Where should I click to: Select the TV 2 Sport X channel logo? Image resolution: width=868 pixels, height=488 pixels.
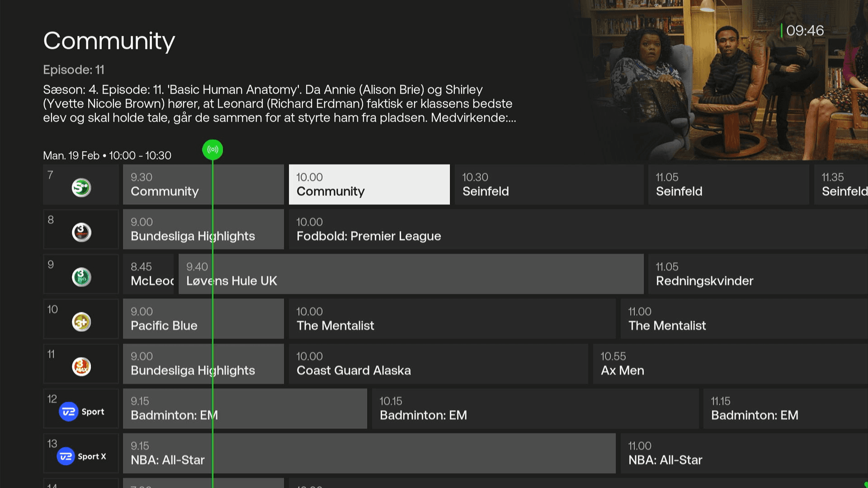[x=80, y=455]
